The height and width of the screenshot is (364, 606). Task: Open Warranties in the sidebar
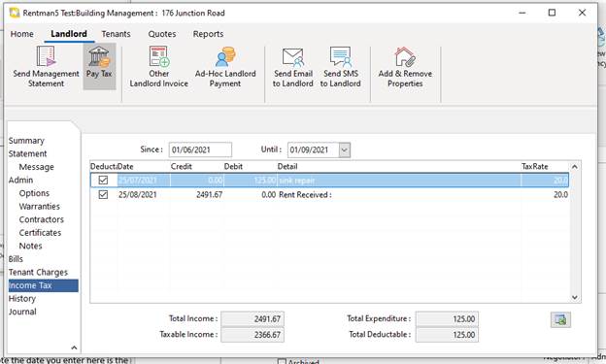click(40, 207)
